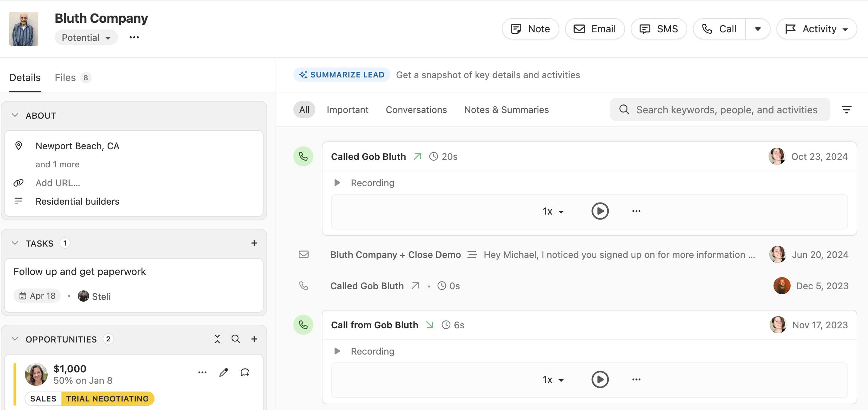Click the envelope icon for Jun 20 email
Screen dimensions: 868x410
(x=304, y=254)
